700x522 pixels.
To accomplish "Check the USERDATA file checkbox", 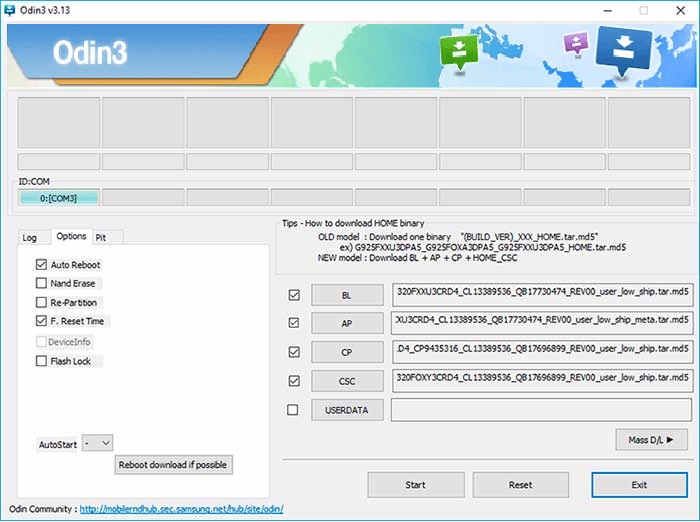I will click(x=293, y=409).
